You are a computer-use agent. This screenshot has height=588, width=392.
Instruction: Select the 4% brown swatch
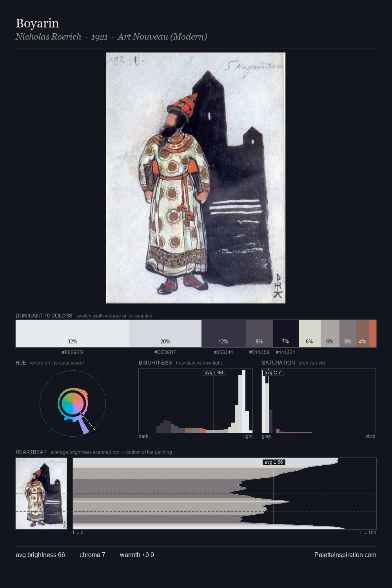(x=363, y=334)
